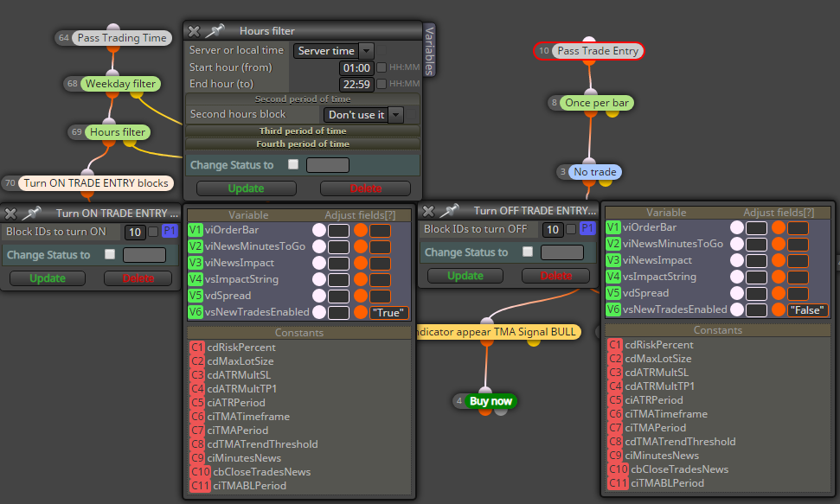Expand the Fourth period of time section
The height and width of the screenshot is (504, 840).
[303, 144]
